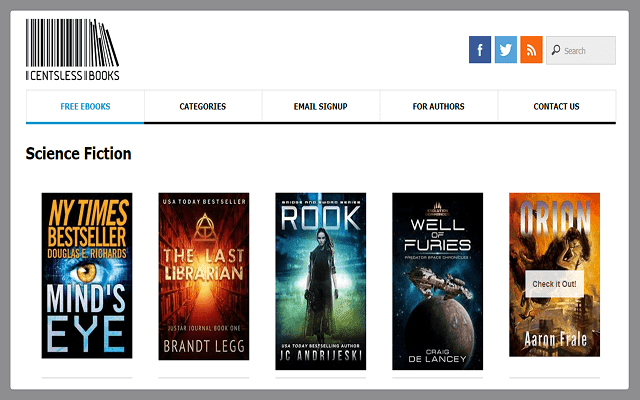Navigate to the Contact Us tab

pos(556,106)
